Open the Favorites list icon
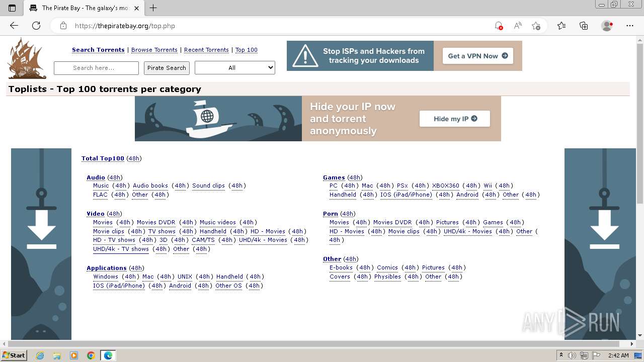The width and height of the screenshot is (644, 362). pyautogui.click(x=561, y=26)
